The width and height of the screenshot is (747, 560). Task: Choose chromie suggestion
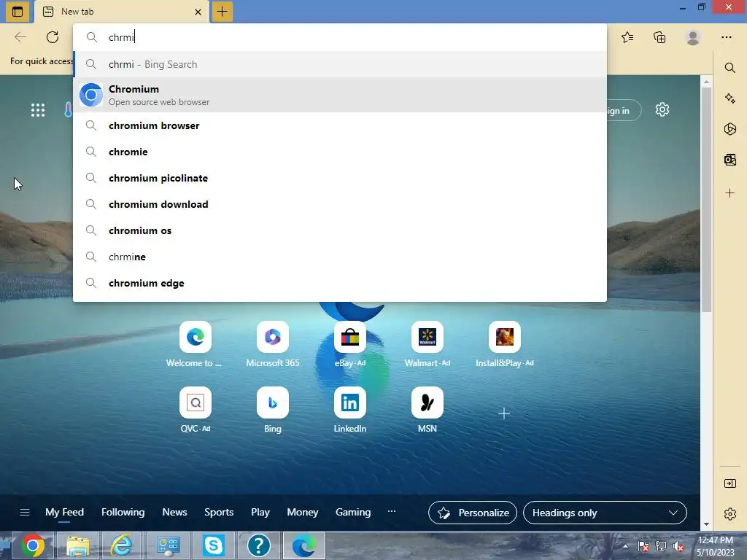(x=340, y=152)
